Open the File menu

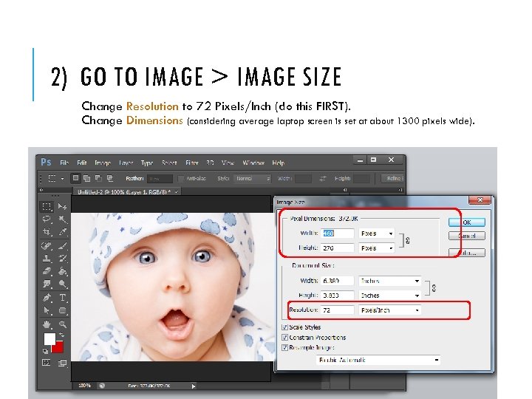[x=64, y=163]
